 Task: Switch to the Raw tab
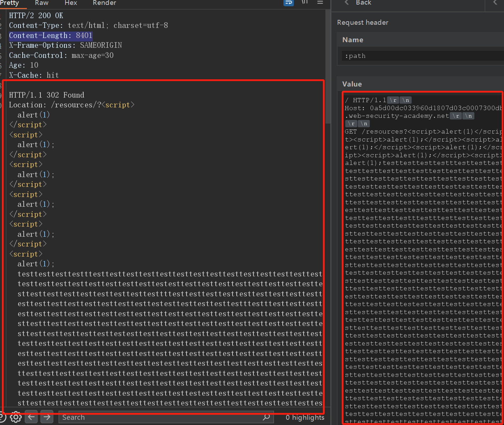coord(41,3)
